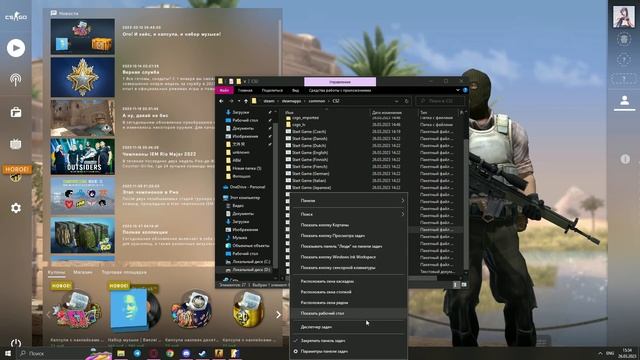This screenshot has height=360, width=640.
Task: Click the Explorer search field
Action: (x=440, y=101)
